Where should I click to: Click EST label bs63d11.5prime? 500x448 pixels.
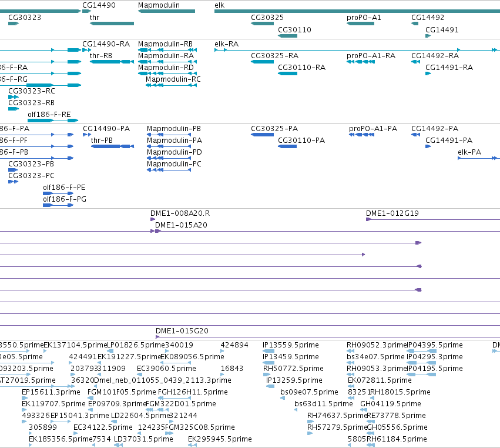tap(324, 404)
